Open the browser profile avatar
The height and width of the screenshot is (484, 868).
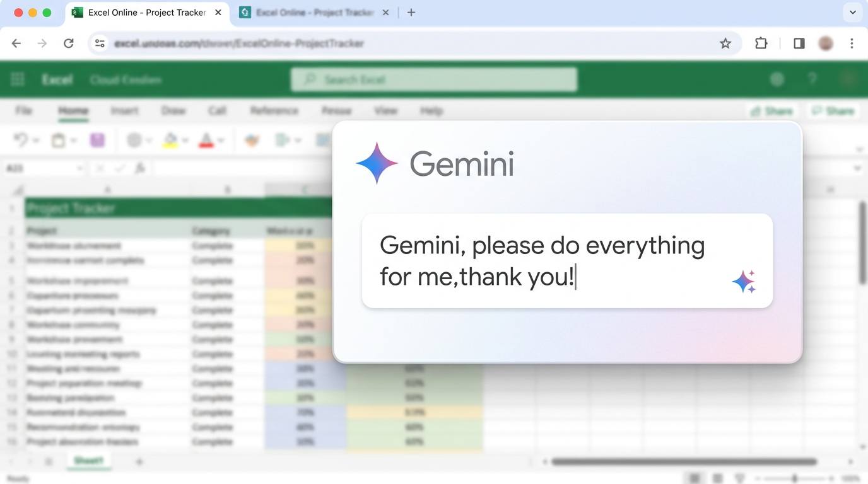(x=826, y=43)
